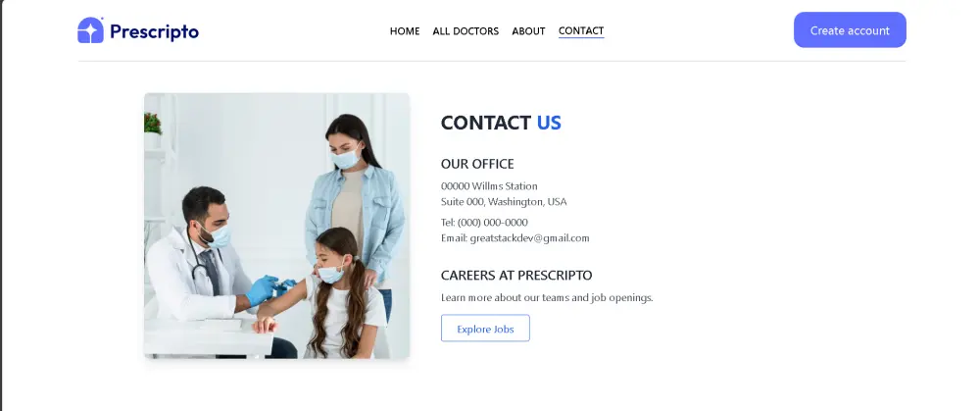
Task: Click the greatstackdev@gmail.com email address
Action: (x=530, y=238)
